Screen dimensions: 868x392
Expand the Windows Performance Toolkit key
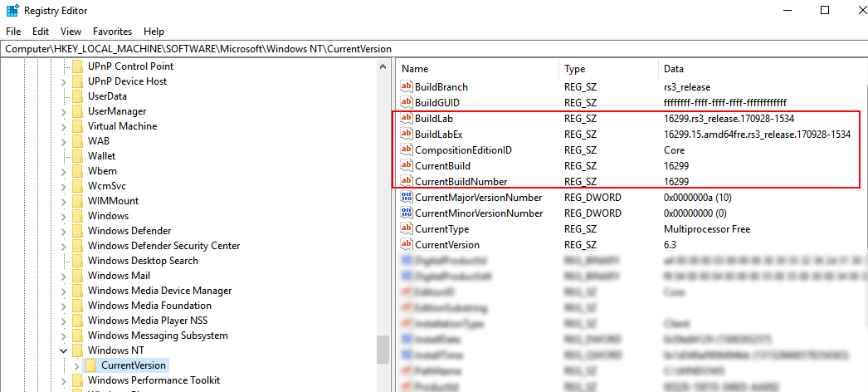coord(63,380)
